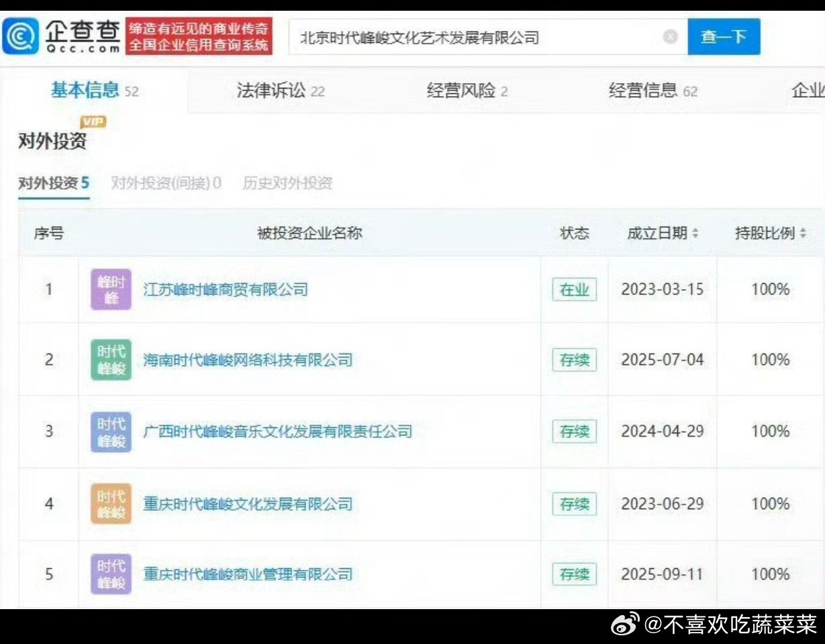Open 重庆时代峰峻商业管理有限公司 link
The width and height of the screenshot is (825, 644).
point(248,574)
